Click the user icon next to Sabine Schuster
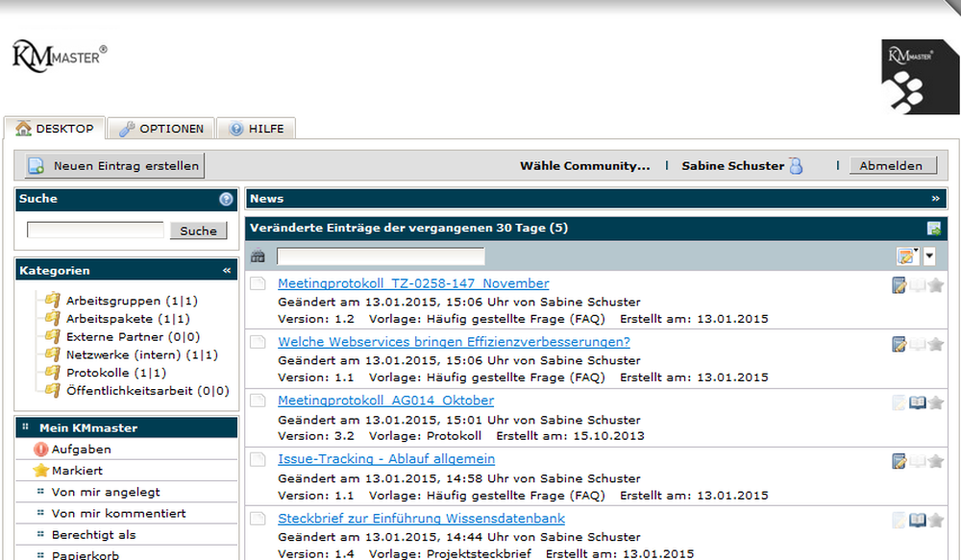961x560 pixels. coord(796,164)
